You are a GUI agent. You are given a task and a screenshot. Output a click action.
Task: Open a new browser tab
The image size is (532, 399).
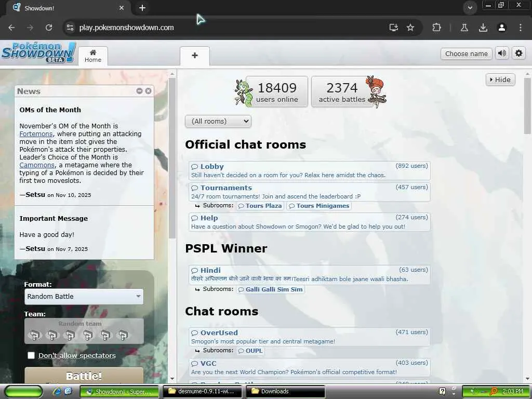[142, 8]
